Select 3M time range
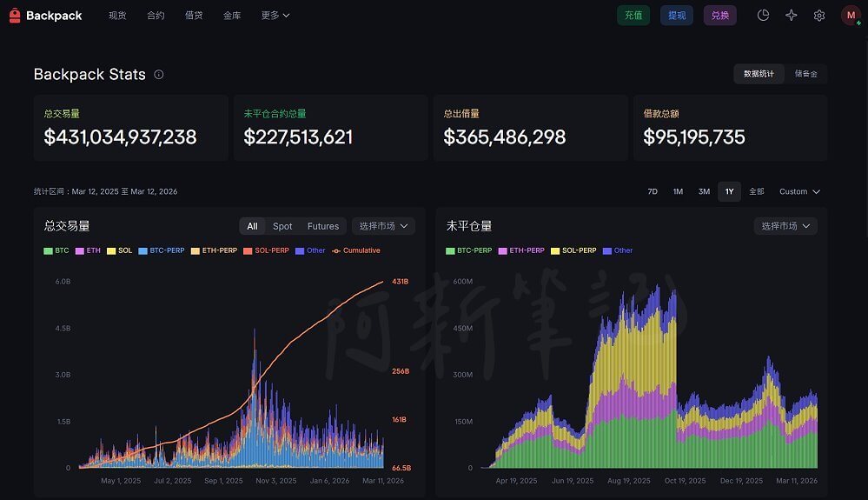This screenshot has height=500, width=868. [704, 191]
